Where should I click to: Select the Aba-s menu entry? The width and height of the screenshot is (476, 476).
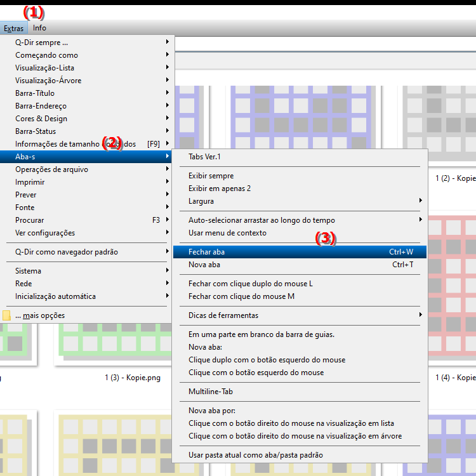coord(86,157)
